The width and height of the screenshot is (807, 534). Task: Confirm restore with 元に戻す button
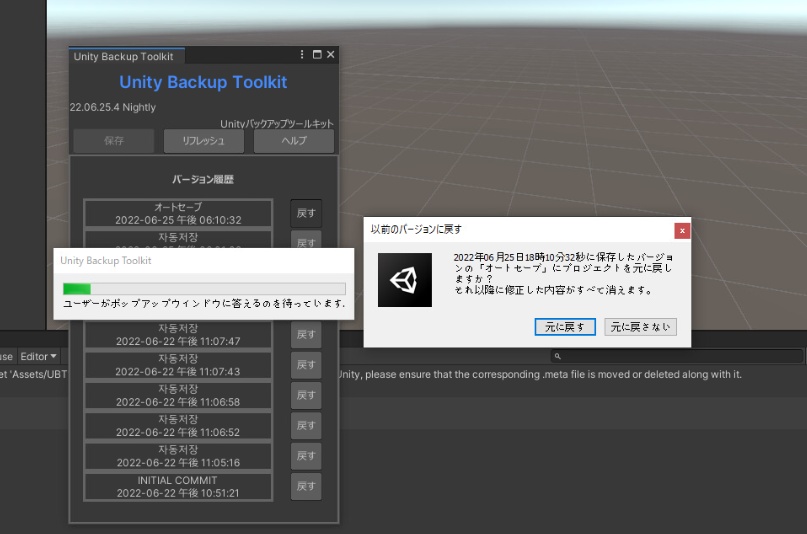coord(565,327)
